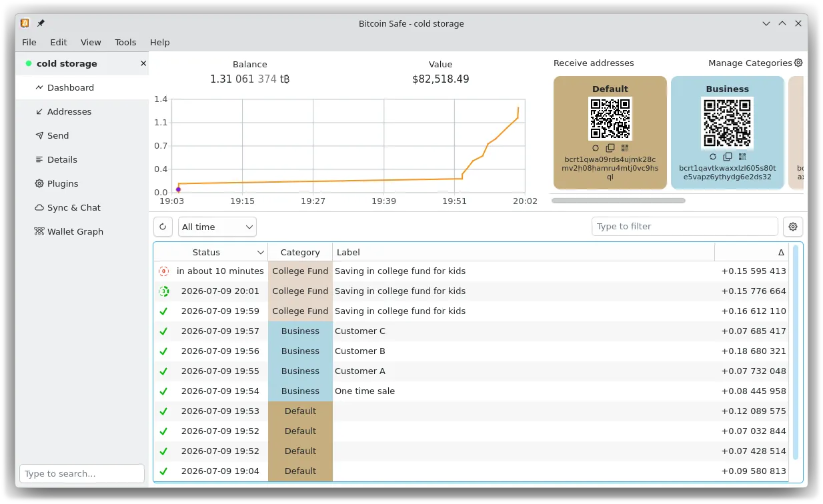Open the View menu
Screen dimensions: 823x504
tap(91, 42)
